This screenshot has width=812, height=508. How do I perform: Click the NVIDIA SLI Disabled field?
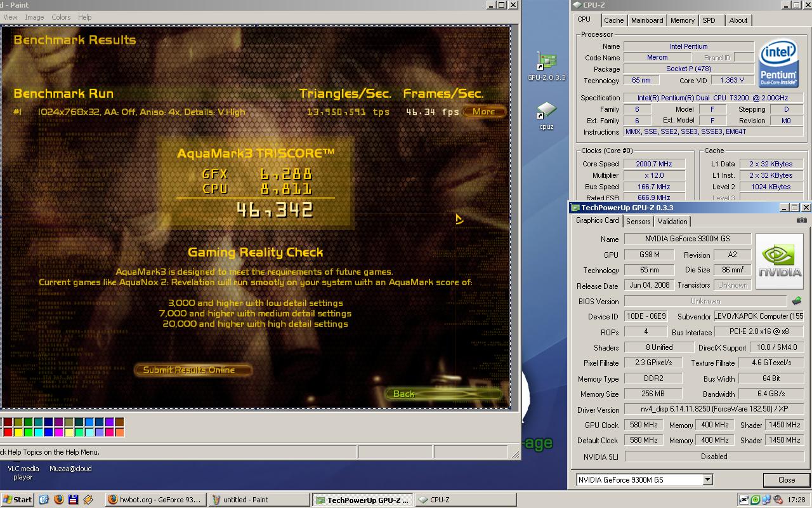pyautogui.click(x=714, y=457)
